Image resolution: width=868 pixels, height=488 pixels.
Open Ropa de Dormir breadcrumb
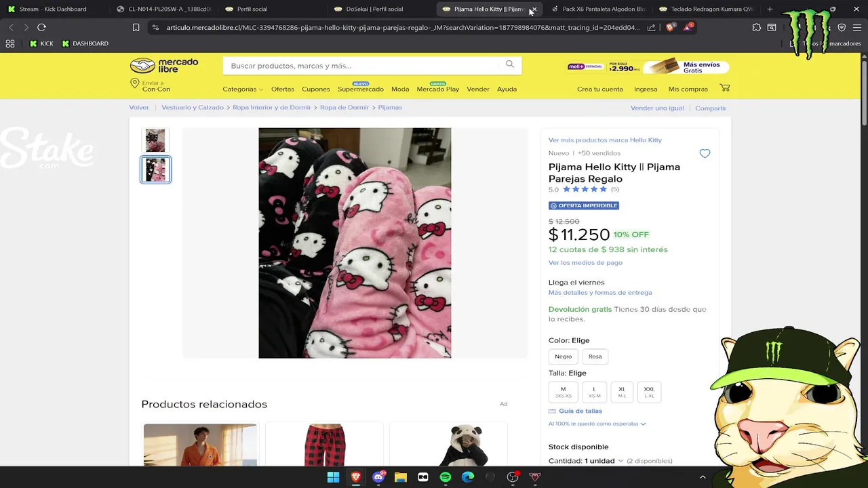[x=344, y=108]
